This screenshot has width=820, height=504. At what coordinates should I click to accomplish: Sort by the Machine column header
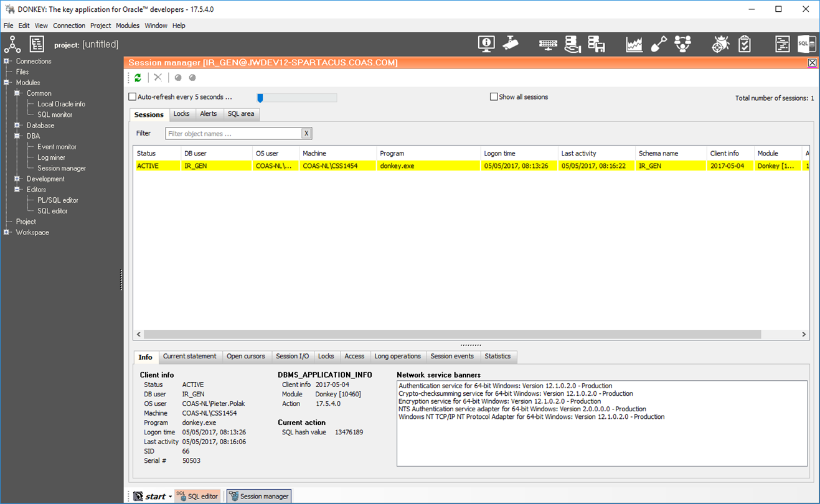coord(338,153)
